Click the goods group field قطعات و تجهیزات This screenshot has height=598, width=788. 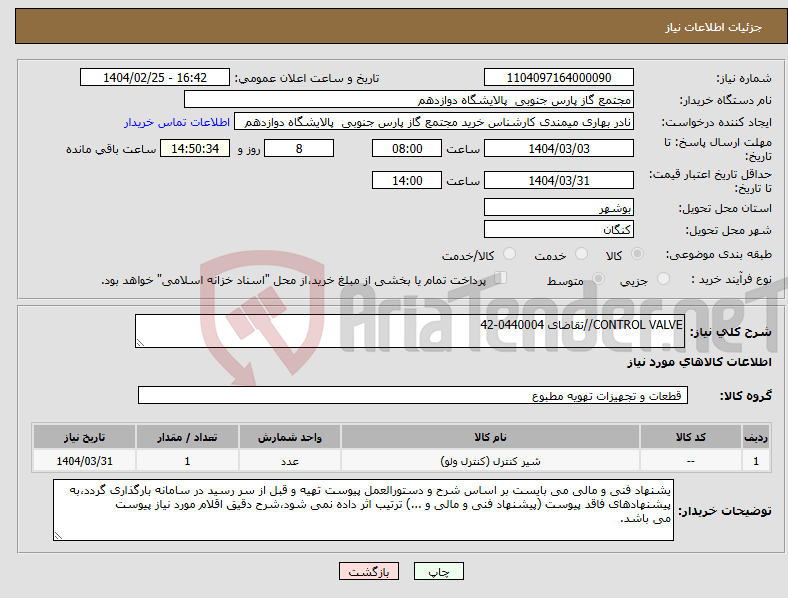(413, 395)
